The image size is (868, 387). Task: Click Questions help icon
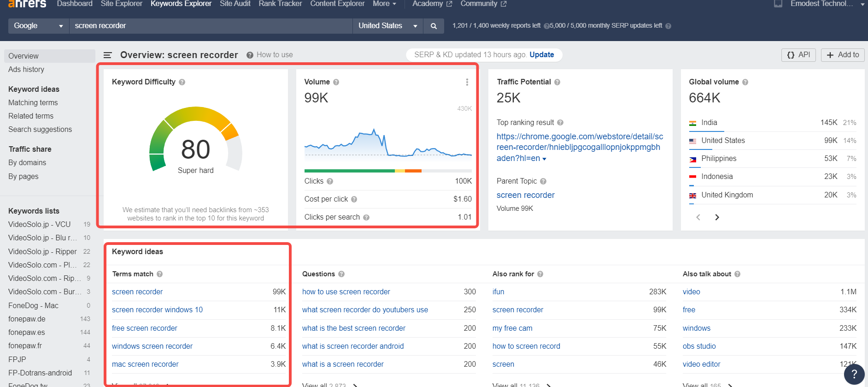(x=341, y=274)
